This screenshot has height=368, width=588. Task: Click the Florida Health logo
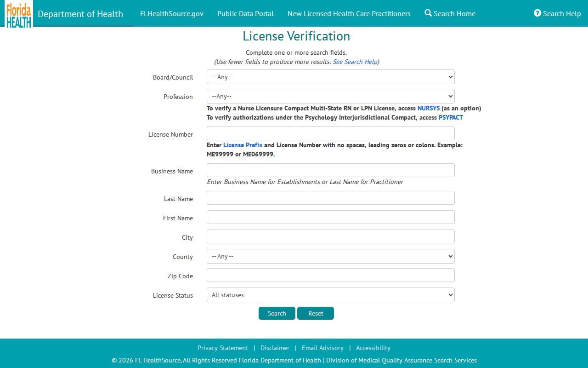click(19, 14)
